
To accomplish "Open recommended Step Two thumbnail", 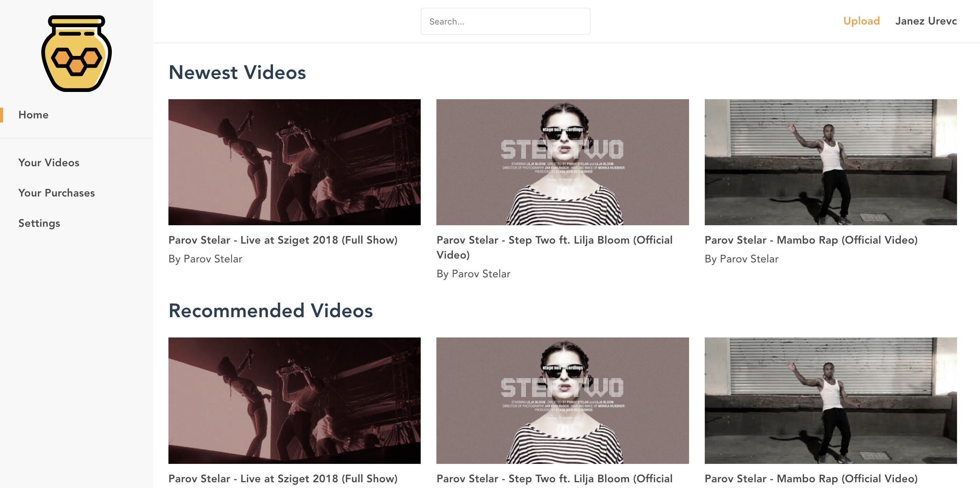I will (x=562, y=400).
